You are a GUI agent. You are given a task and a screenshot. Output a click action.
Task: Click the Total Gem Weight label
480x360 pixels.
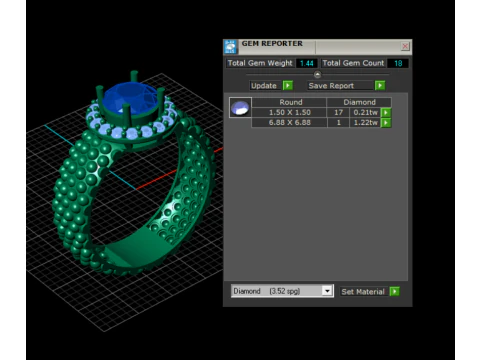[x=260, y=63]
